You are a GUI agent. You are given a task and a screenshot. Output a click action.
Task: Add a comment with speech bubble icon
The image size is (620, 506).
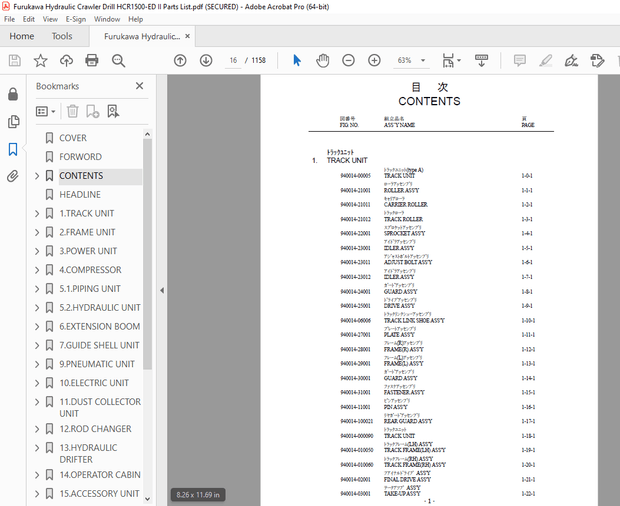tap(520, 60)
